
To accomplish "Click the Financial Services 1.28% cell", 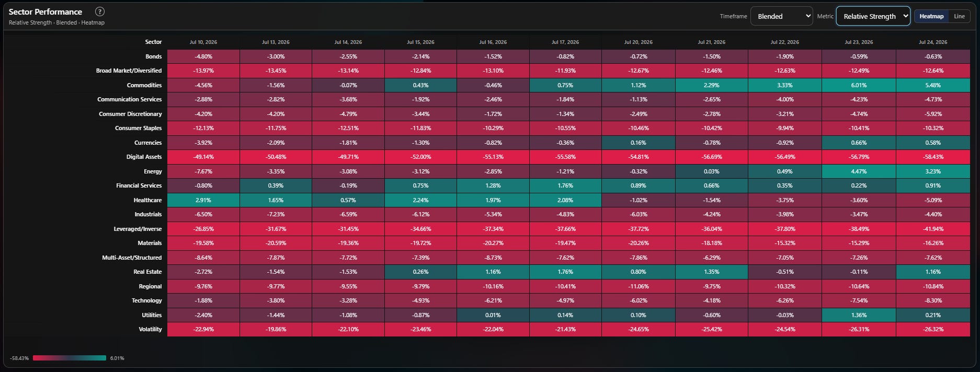I will coord(493,185).
